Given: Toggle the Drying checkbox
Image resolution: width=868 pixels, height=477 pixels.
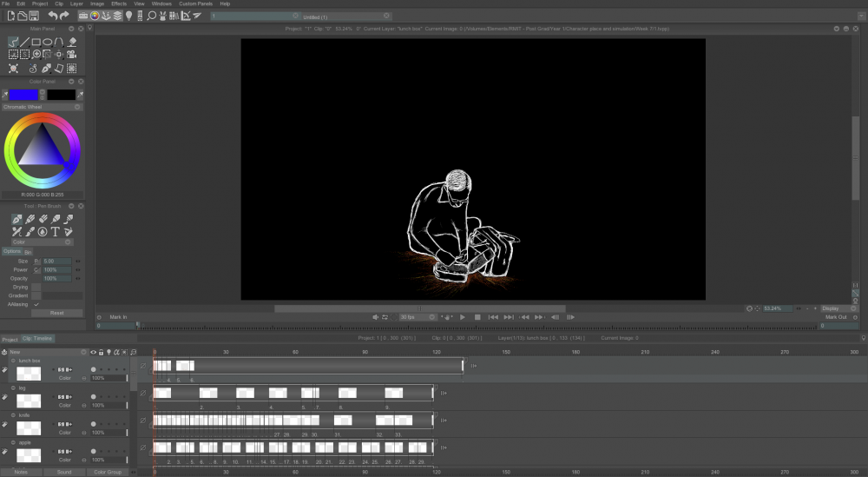Looking at the screenshot, I should click(x=36, y=287).
